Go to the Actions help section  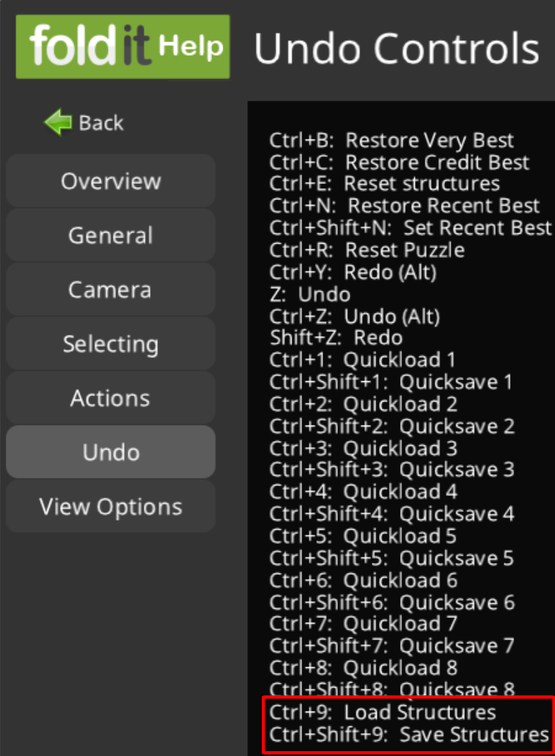coord(111,398)
